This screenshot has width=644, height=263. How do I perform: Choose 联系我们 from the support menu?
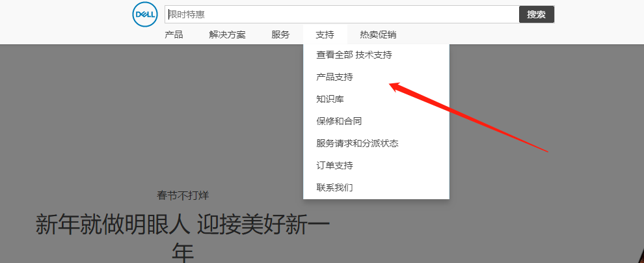(334, 187)
